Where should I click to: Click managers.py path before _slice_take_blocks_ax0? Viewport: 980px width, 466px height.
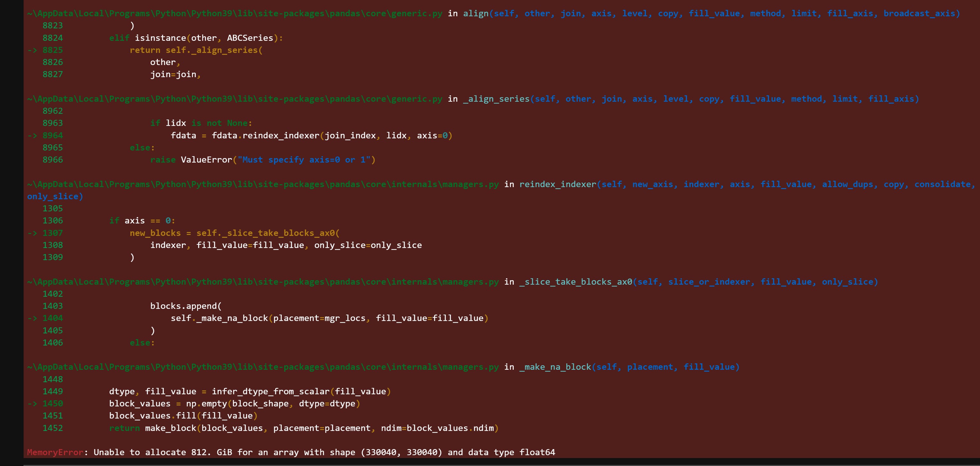point(262,282)
